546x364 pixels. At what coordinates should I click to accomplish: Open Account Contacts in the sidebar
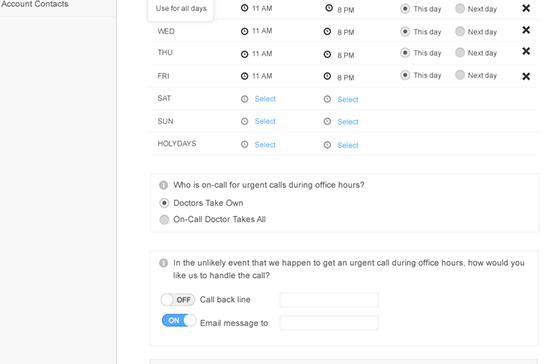click(35, 4)
